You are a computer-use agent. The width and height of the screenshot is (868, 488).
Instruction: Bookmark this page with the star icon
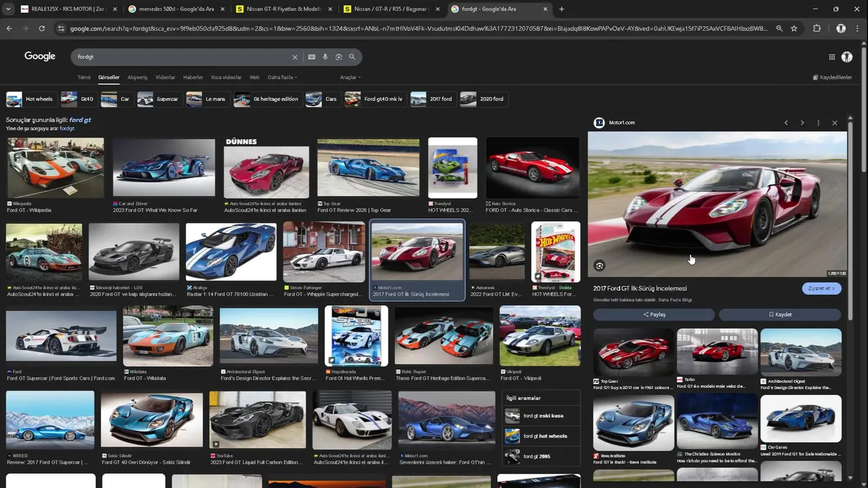pos(794,28)
